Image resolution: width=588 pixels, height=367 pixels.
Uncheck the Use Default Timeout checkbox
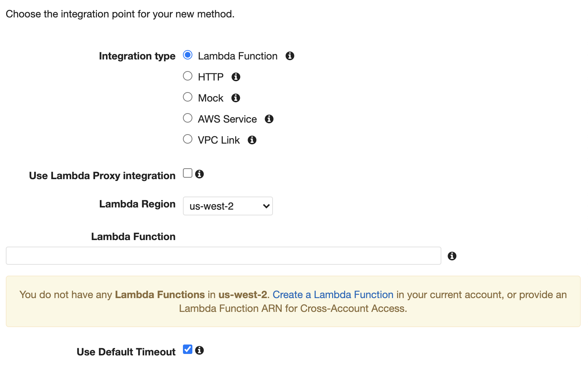[x=188, y=350]
